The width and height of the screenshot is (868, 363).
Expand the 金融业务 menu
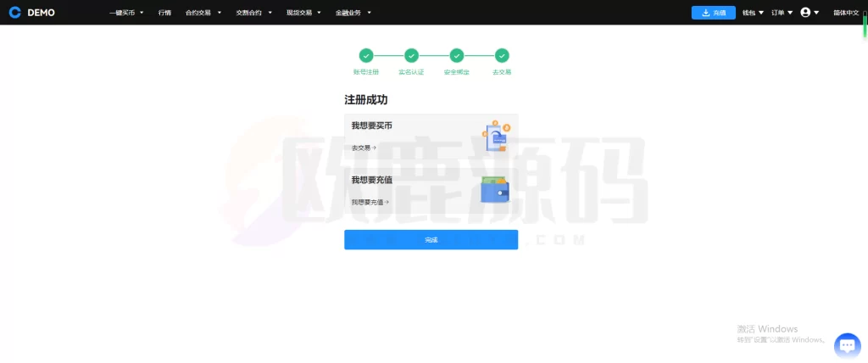353,12
